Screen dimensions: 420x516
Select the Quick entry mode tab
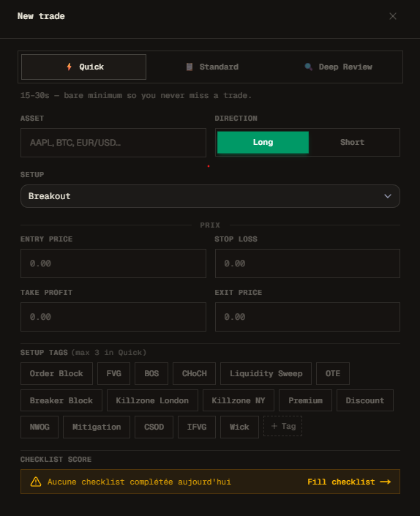click(83, 67)
